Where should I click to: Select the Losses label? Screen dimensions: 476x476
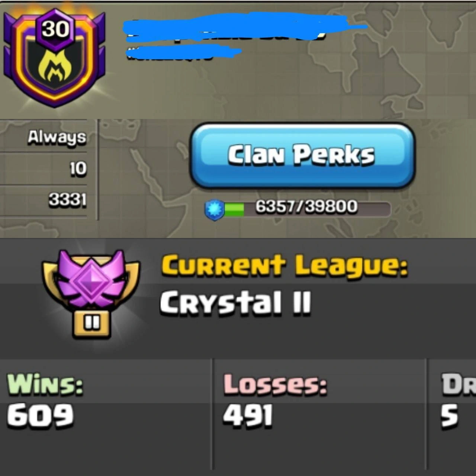pos(275,384)
